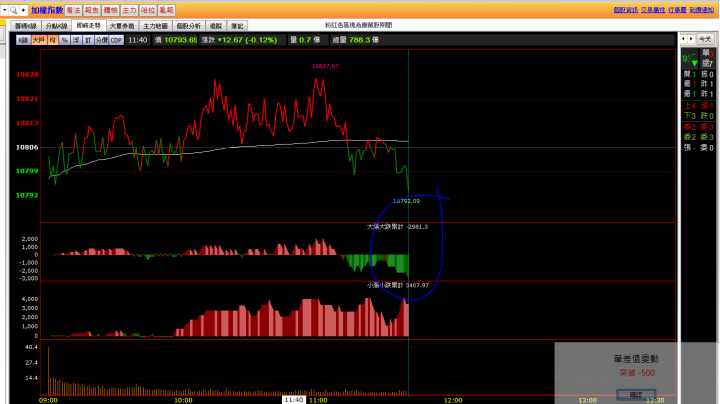The image size is (720, 404).
Task: Click the 10806 price axis label
Action: [27, 147]
